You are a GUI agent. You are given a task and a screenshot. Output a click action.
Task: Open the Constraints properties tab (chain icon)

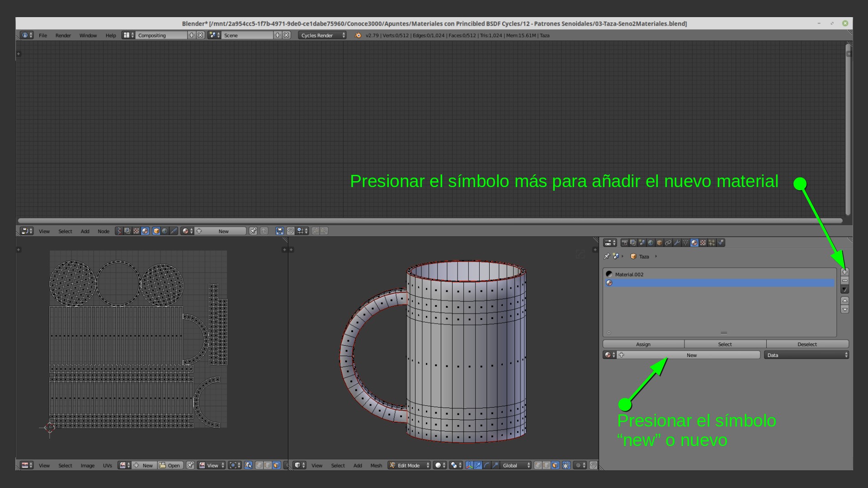(668, 243)
